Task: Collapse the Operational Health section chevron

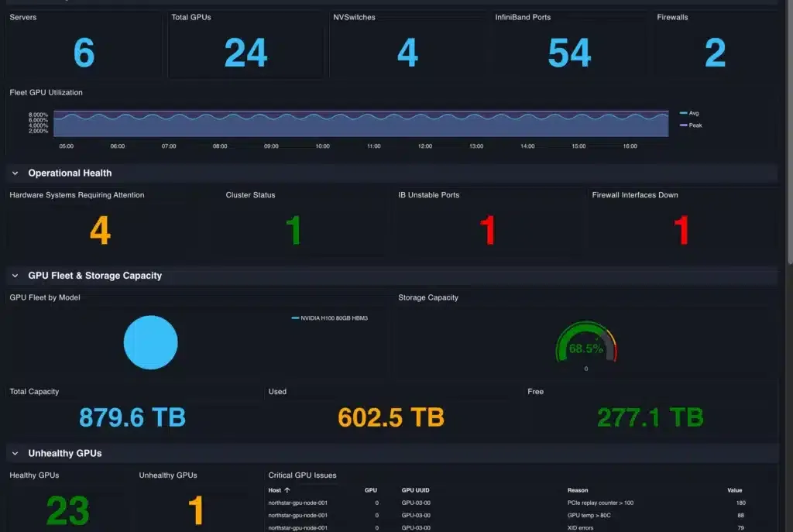Action: coord(15,173)
